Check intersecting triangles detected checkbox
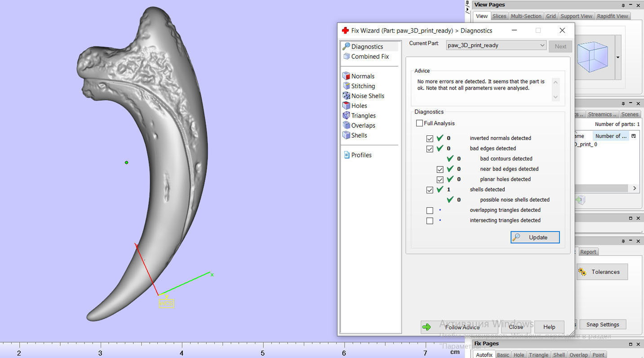Image resolution: width=644 pixels, height=358 pixels. 430,221
